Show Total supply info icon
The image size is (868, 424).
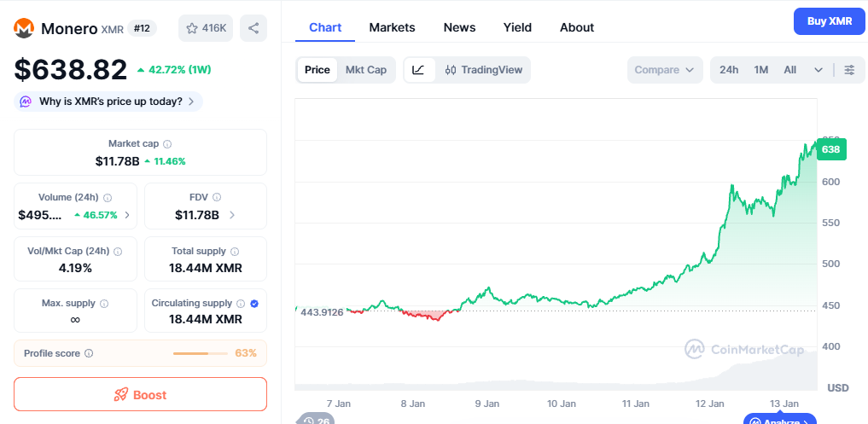(x=235, y=252)
